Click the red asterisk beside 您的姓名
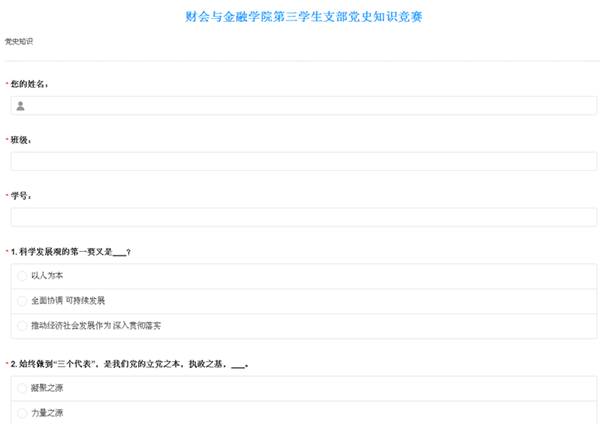The image size is (600, 424). [6, 84]
